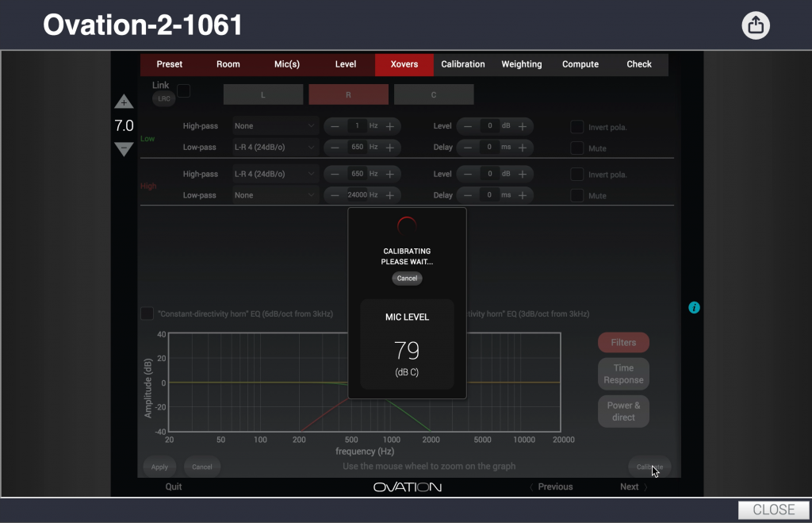Decrease value with the down triangle below 7.0
This screenshot has height=523, width=812.
tap(124, 149)
